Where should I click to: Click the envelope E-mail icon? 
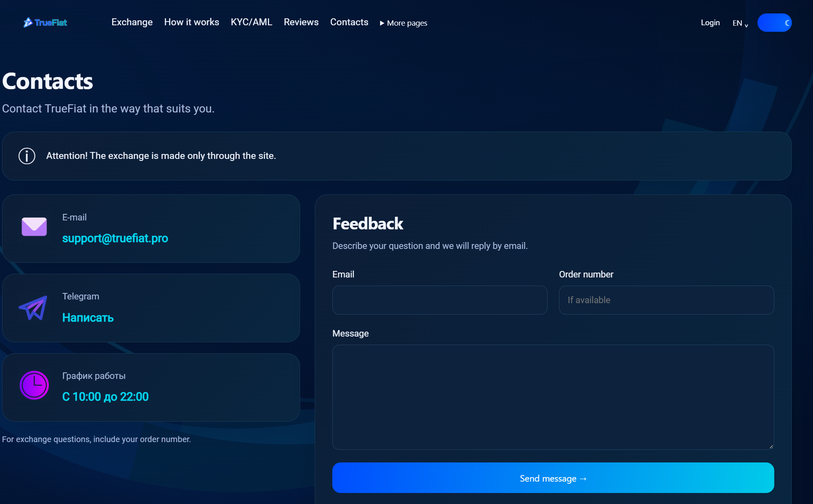click(34, 227)
